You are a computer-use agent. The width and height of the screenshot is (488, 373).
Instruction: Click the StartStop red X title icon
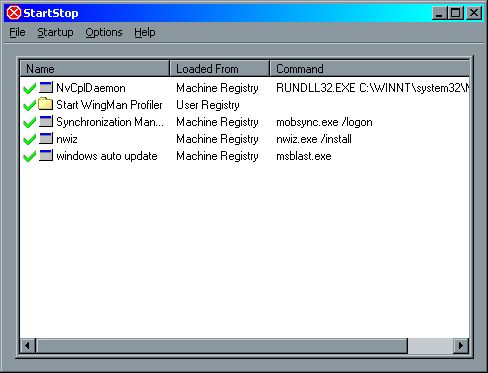click(x=14, y=13)
